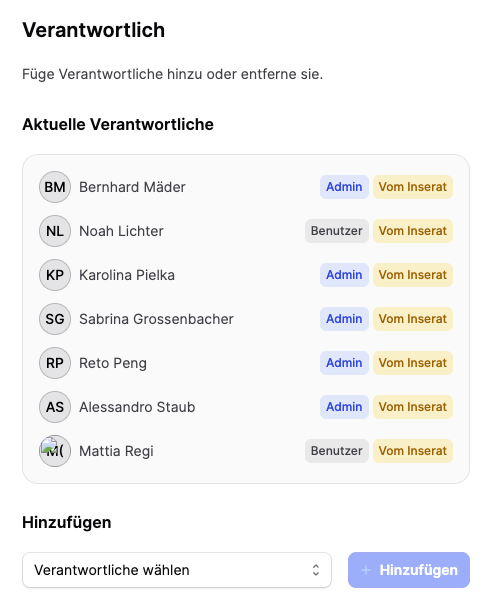Select the name Sabrina Grossenbacher
Screen dimensions: 489x610
pyautogui.click(x=156, y=319)
